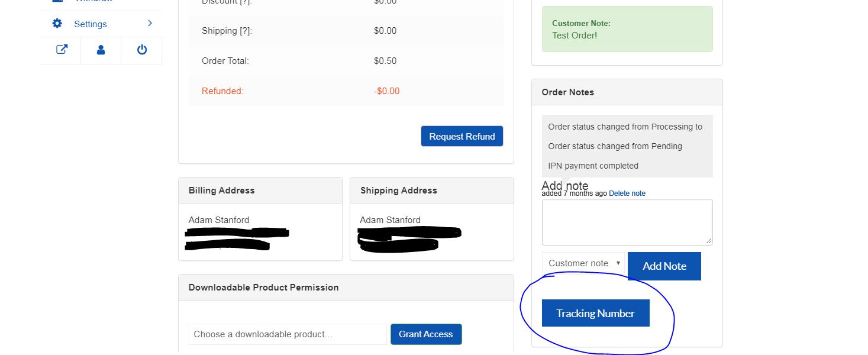This screenshot has height=355, width=868.
Task: Click the Delete note link
Action: coord(627,193)
